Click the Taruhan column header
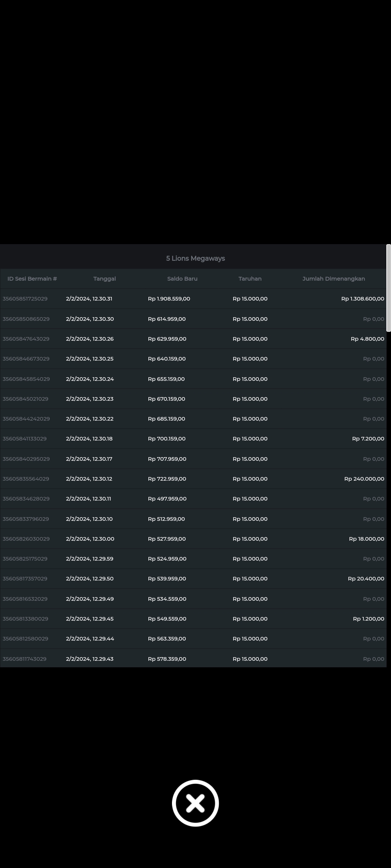Image resolution: width=391 pixels, height=868 pixels. click(x=250, y=279)
